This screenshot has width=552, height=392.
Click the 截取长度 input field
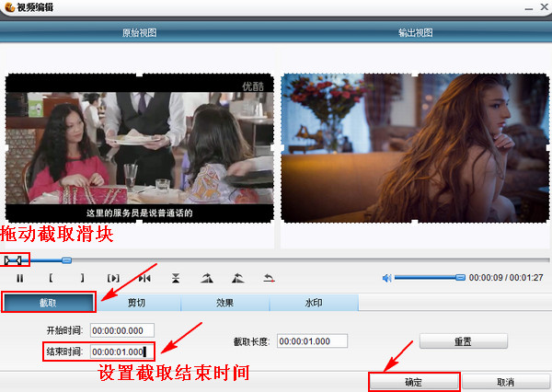point(312,341)
